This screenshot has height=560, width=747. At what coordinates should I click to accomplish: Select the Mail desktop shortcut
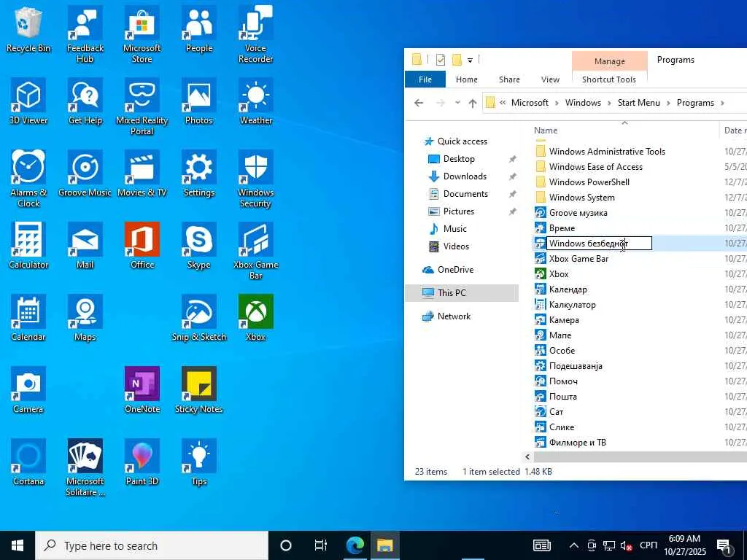[85, 246]
